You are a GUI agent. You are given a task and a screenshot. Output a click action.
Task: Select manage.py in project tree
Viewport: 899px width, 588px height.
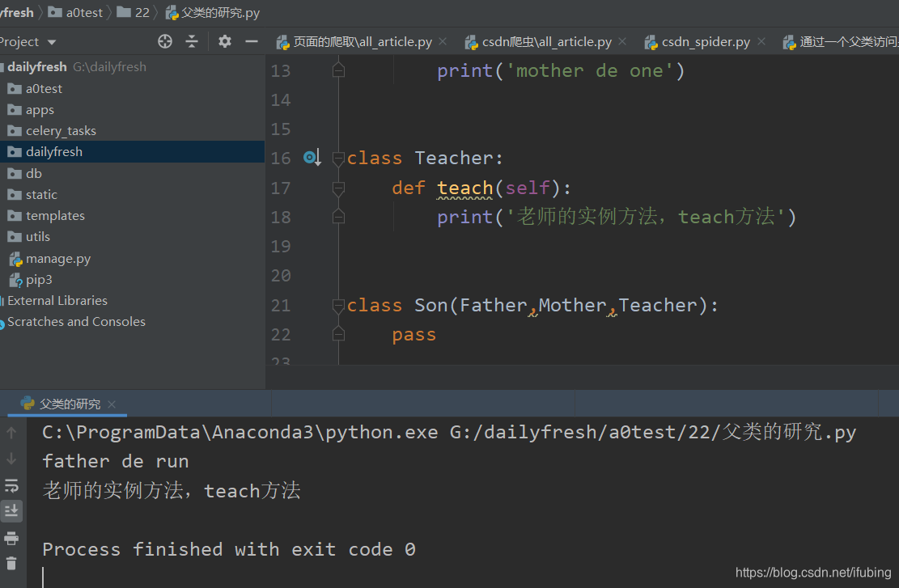[x=58, y=259]
